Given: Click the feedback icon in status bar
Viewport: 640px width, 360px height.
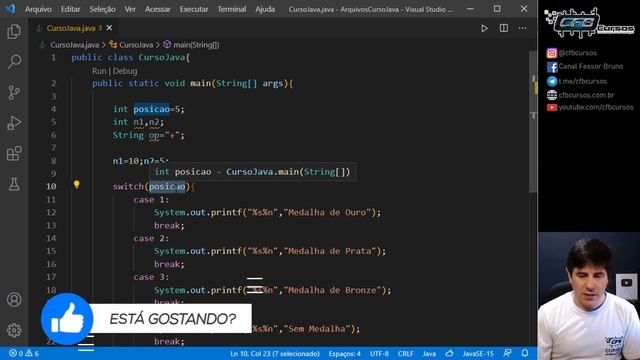Looking at the screenshot, I should click(x=507, y=353).
